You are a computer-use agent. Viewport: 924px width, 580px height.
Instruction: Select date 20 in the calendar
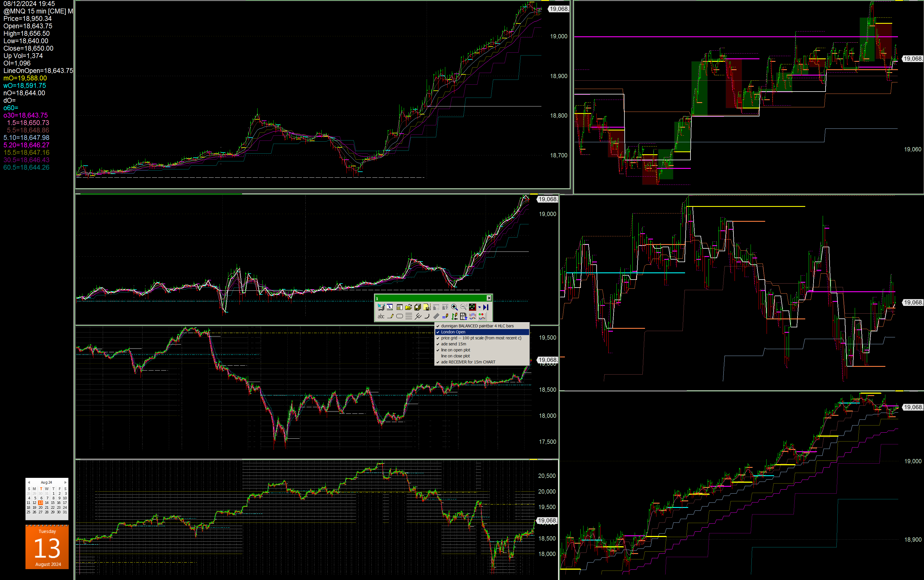pos(41,507)
